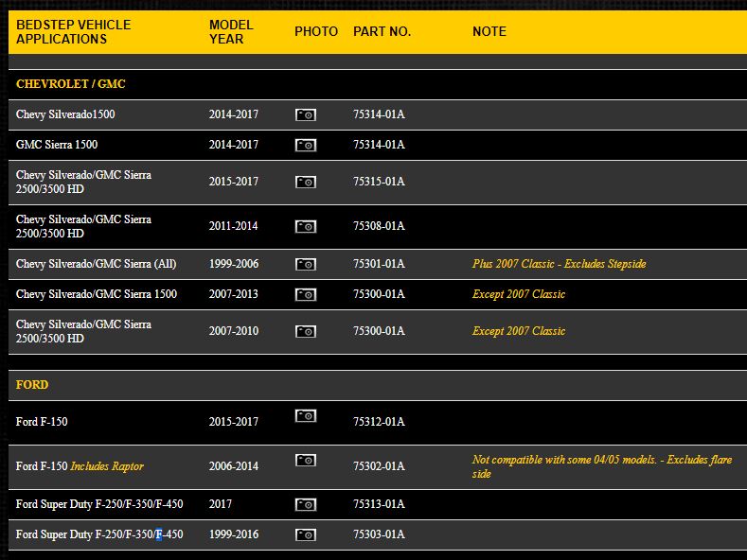This screenshot has height=560, width=747.
Task: Click the Bedstep Vehicle Applications header
Action: (73, 31)
